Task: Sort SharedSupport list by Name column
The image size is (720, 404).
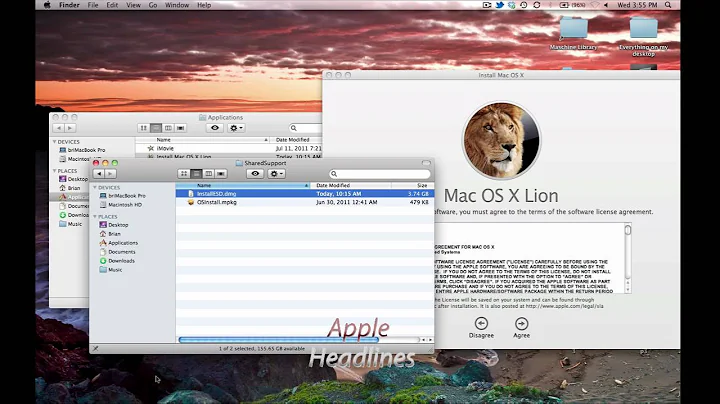Action: (x=243, y=185)
